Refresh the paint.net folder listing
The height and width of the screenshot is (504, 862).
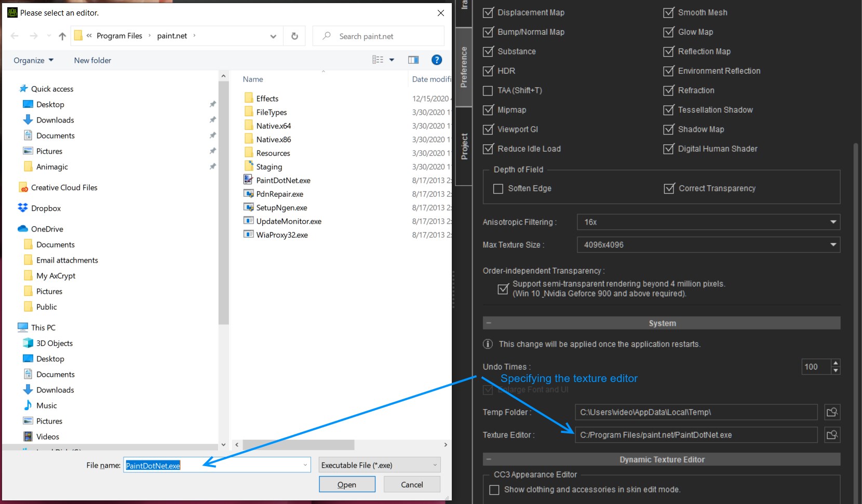pyautogui.click(x=294, y=36)
